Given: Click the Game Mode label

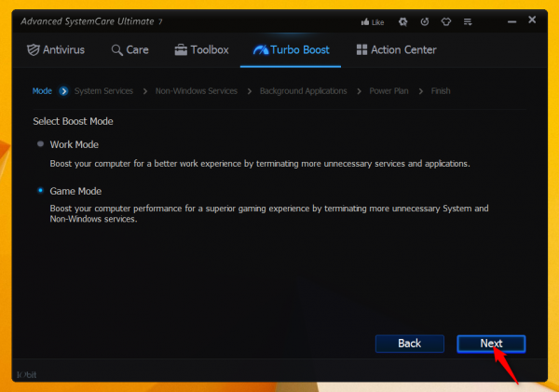Looking at the screenshot, I should click(x=75, y=192).
